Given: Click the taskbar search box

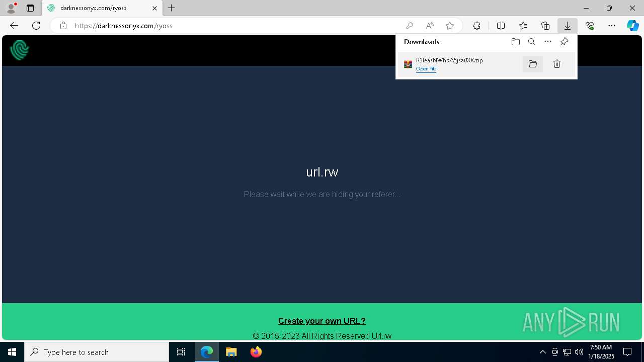Looking at the screenshot, I should coord(97,352).
